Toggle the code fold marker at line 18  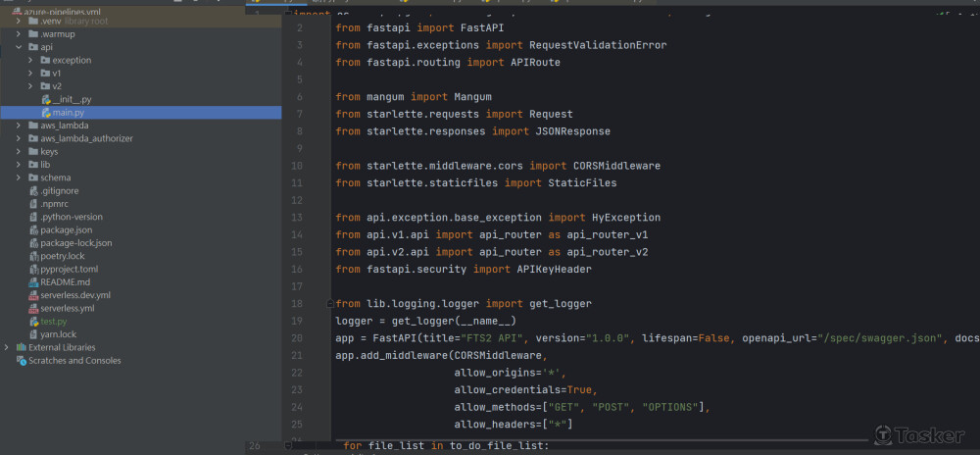(x=329, y=304)
